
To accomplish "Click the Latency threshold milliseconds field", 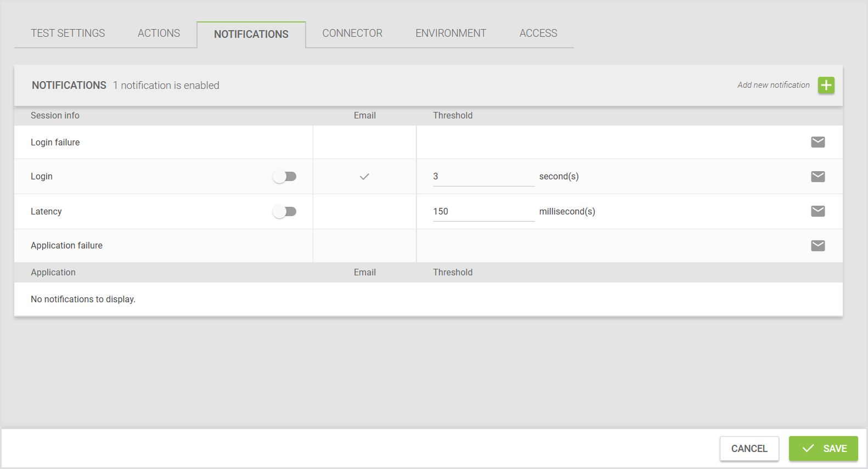I will tap(483, 212).
